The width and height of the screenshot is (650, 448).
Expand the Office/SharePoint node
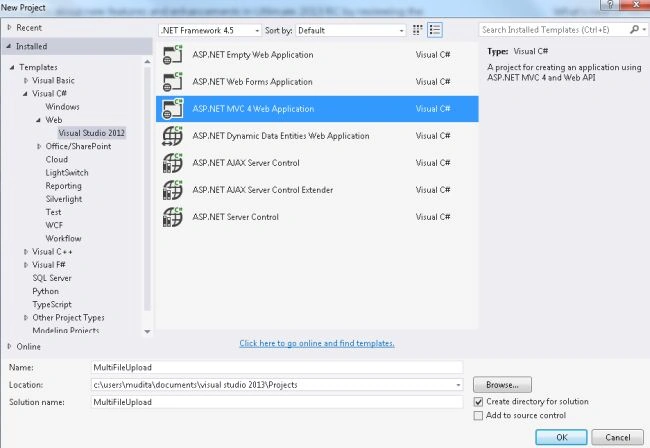coord(39,146)
